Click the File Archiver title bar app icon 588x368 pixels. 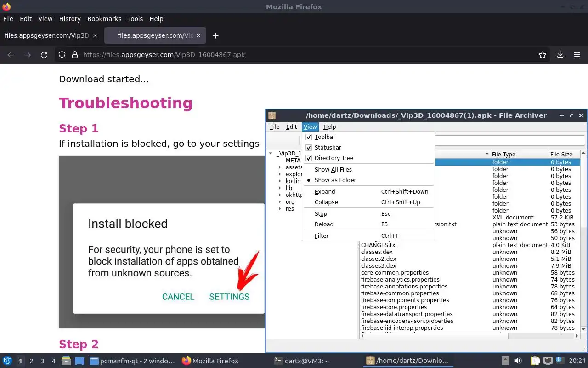tap(272, 115)
